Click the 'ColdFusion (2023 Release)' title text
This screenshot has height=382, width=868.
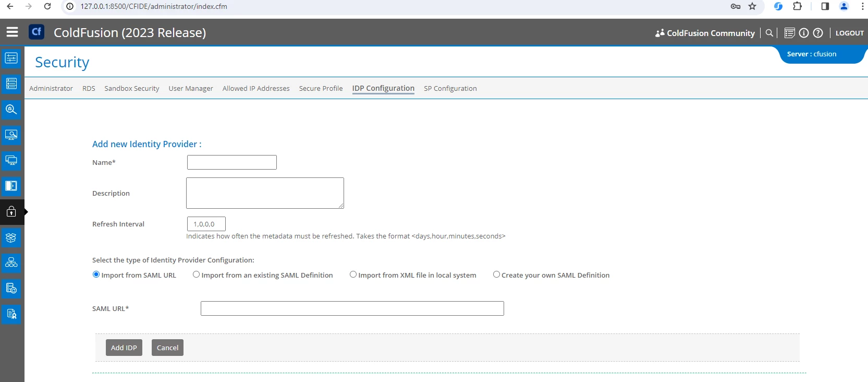(130, 32)
